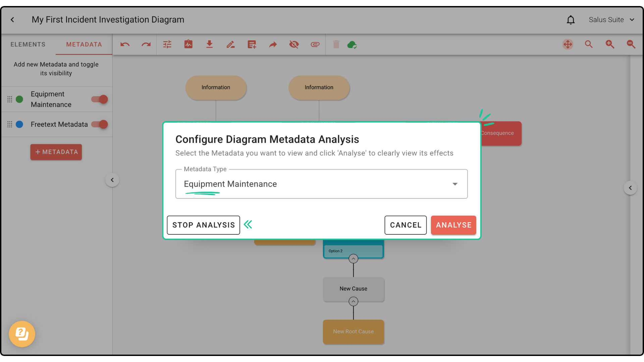Open the notifications bell
The image size is (644, 362).
tap(571, 20)
